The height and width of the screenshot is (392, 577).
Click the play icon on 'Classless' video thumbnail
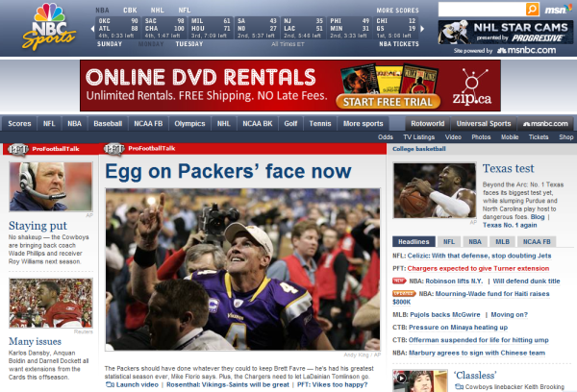pos(401,378)
